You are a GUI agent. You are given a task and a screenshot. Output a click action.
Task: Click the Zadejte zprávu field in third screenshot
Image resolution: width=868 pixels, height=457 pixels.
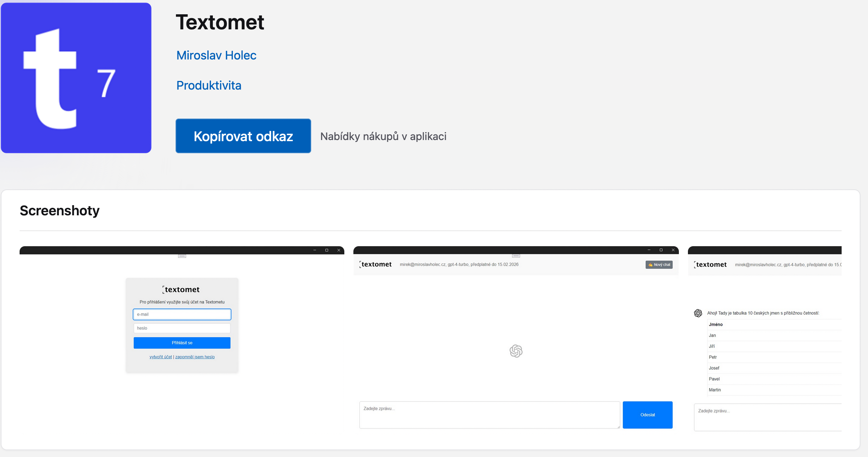(768, 417)
